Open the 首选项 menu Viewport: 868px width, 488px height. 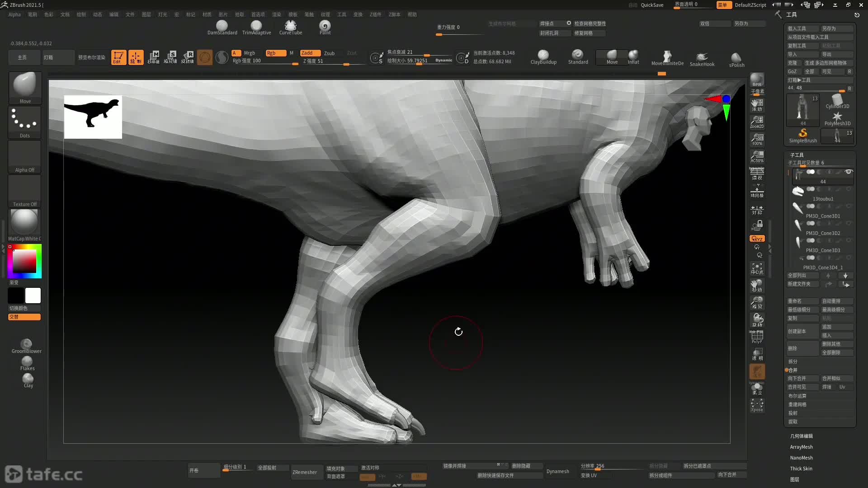tap(258, 14)
